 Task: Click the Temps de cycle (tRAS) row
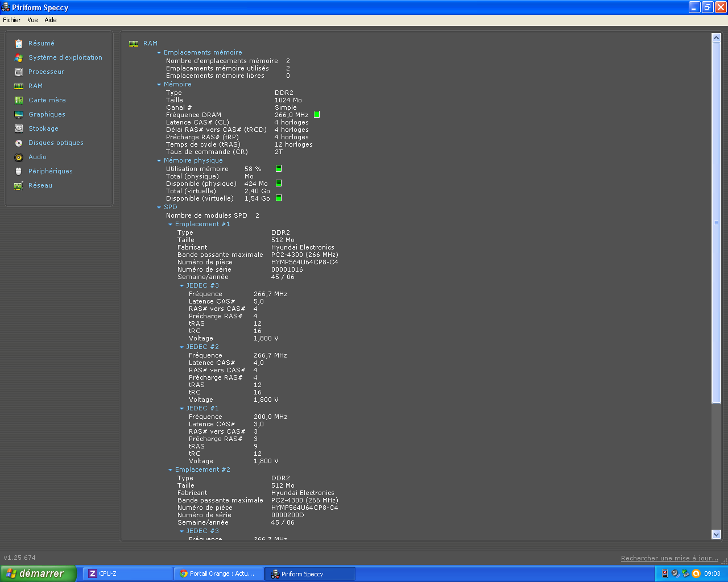(x=239, y=144)
